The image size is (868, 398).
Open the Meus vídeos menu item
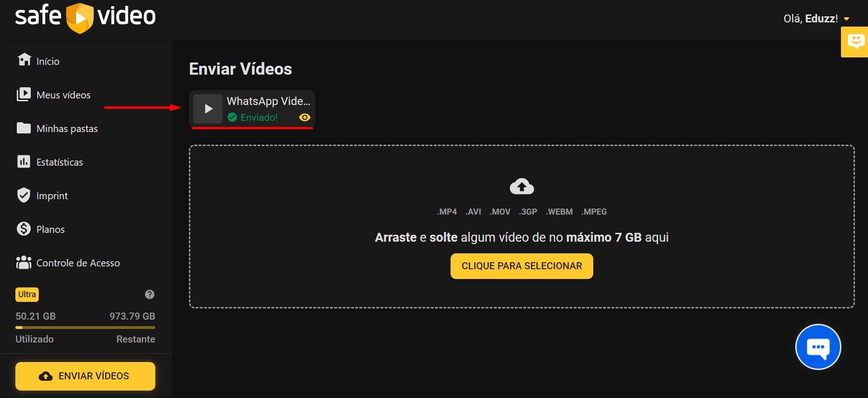63,95
